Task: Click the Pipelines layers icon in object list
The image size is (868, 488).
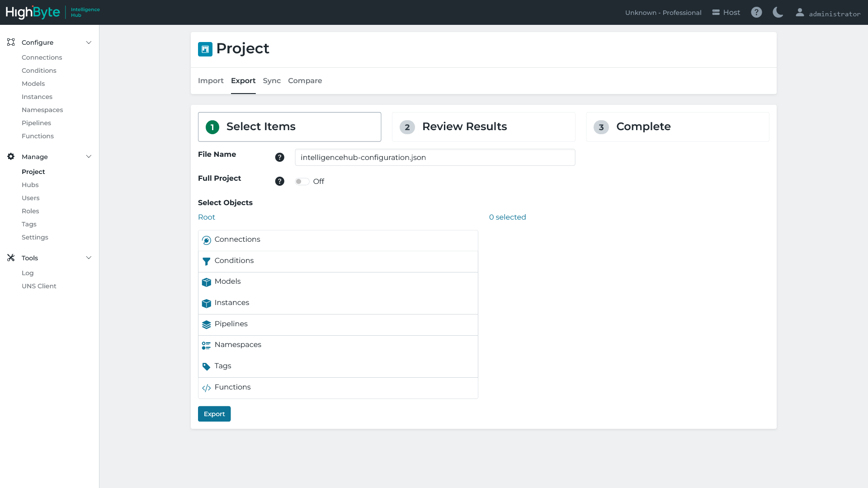Action: point(207,325)
